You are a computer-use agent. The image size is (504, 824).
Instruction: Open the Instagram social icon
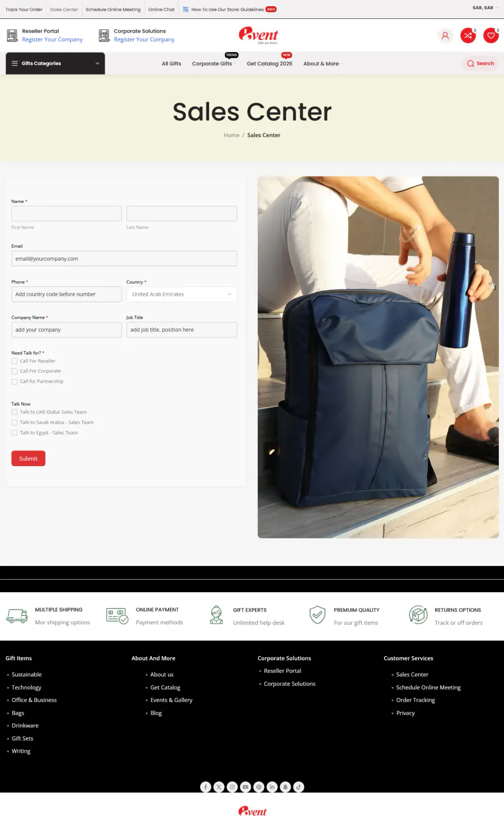pos(232,787)
